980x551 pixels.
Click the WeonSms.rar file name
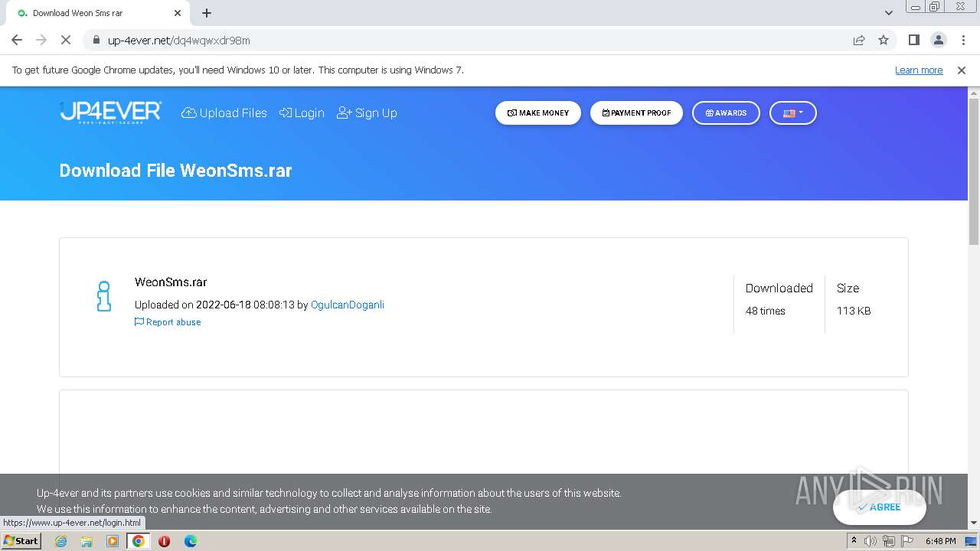coord(171,282)
